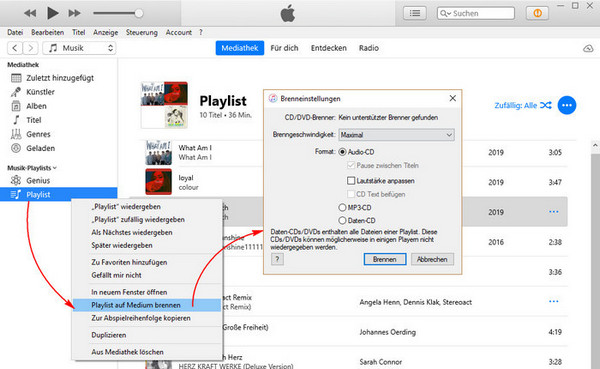
Task: Select Künstler in the sidebar
Action: click(41, 92)
